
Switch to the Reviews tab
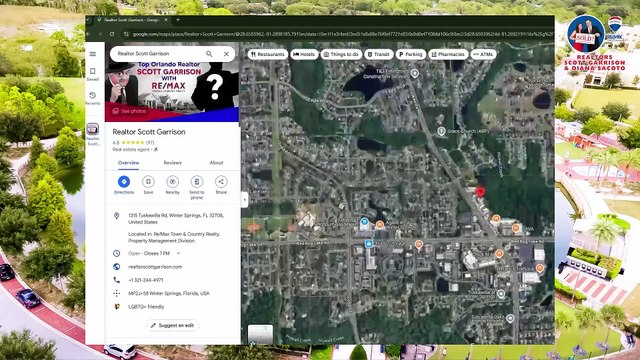[172, 162]
